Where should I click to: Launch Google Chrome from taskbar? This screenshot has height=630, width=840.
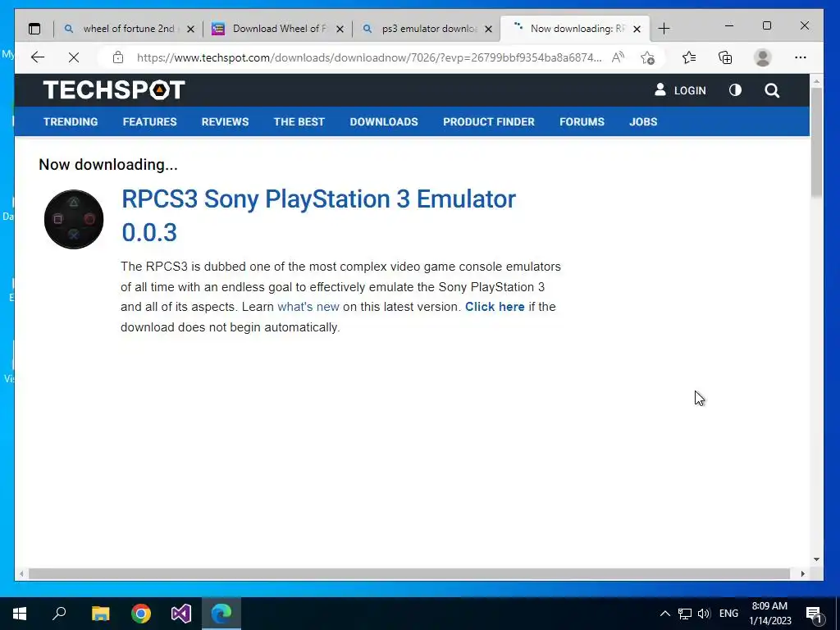(141, 614)
